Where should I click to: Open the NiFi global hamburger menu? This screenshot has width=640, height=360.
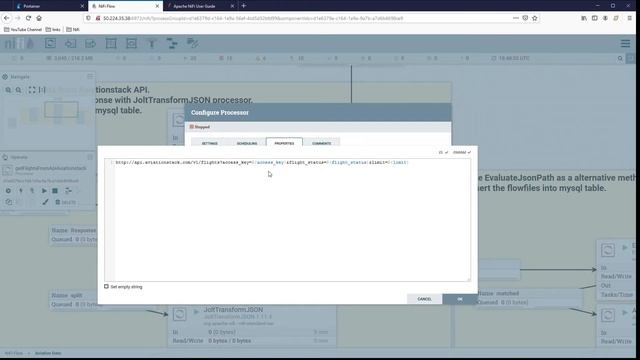[x=625, y=43]
